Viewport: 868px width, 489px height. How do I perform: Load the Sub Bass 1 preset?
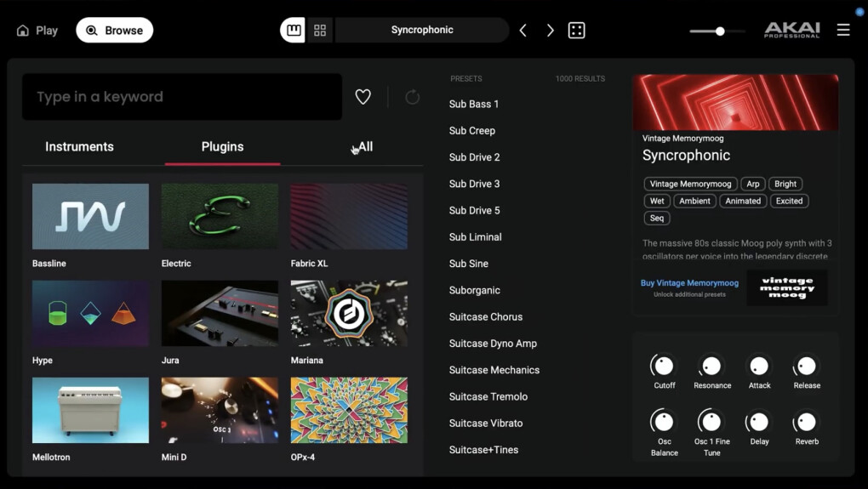pos(474,104)
